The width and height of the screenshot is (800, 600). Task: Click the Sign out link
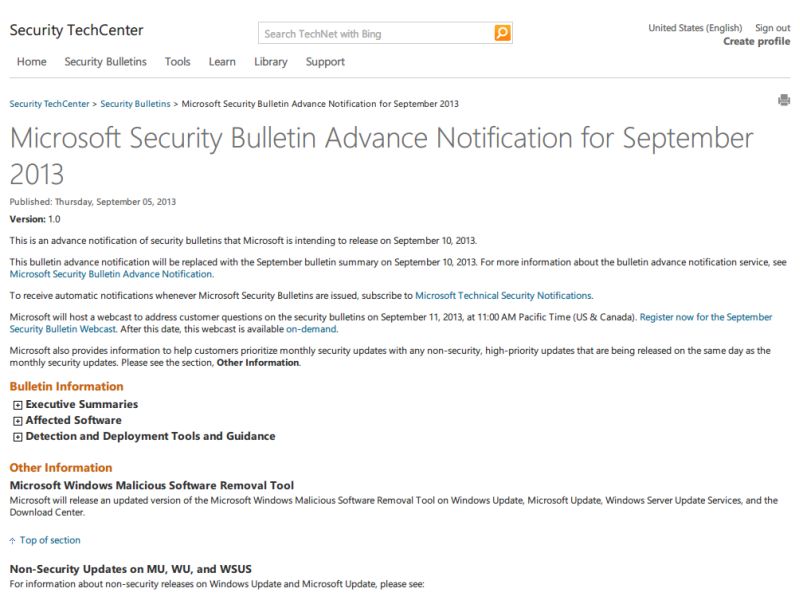(x=772, y=28)
